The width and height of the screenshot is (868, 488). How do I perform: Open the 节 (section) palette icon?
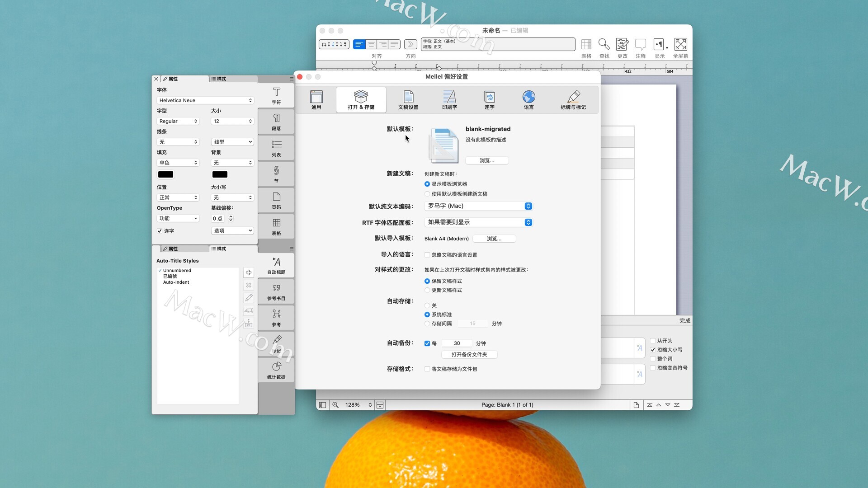tap(276, 174)
